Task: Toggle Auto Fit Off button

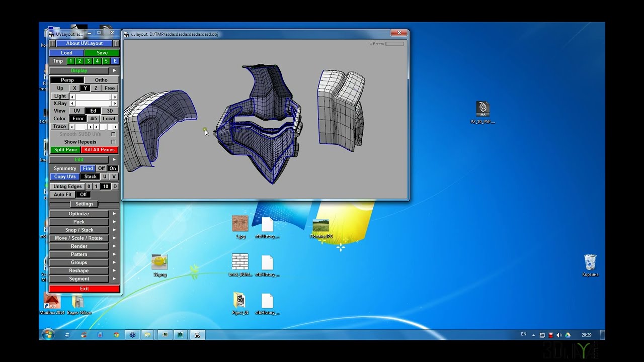Action: [83, 195]
